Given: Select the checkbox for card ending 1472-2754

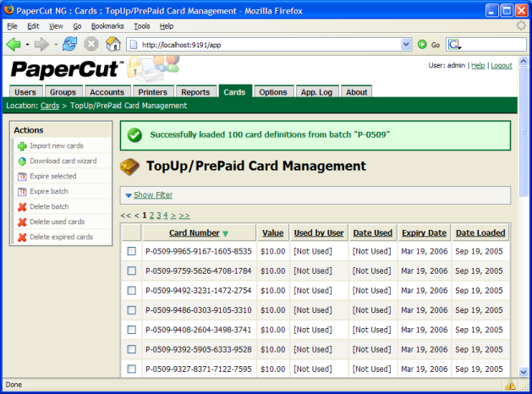Looking at the screenshot, I should 132,290.
